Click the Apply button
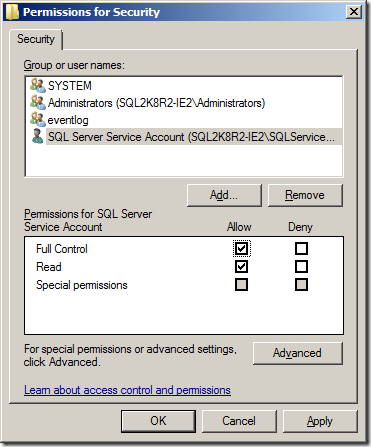This screenshot has width=371, height=447. point(320,421)
